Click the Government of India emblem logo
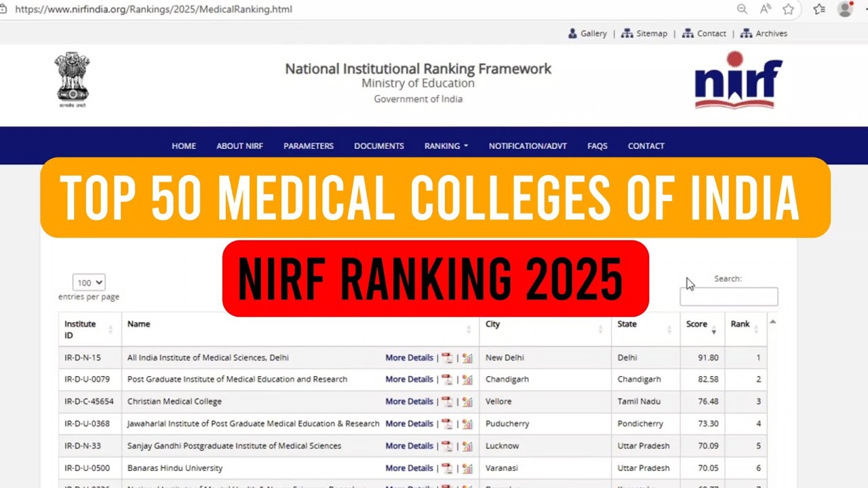Viewport: 868px width, 488px height. click(72, 81)
